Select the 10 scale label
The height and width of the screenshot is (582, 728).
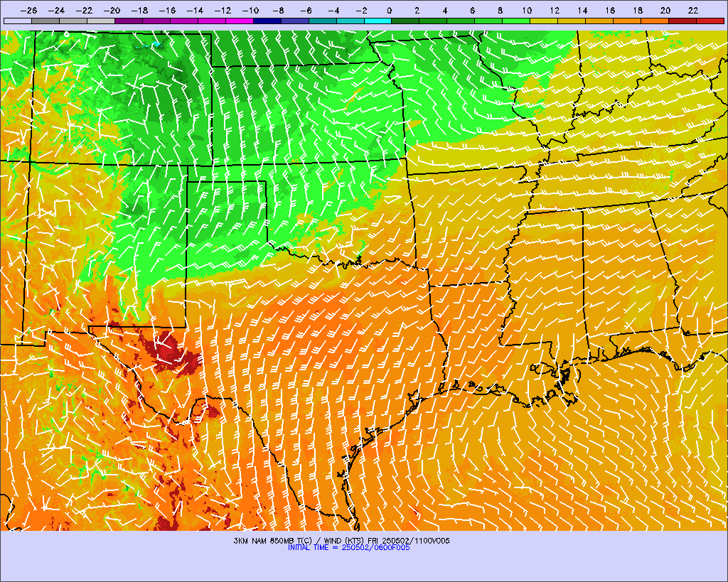(x=527, y=10)
